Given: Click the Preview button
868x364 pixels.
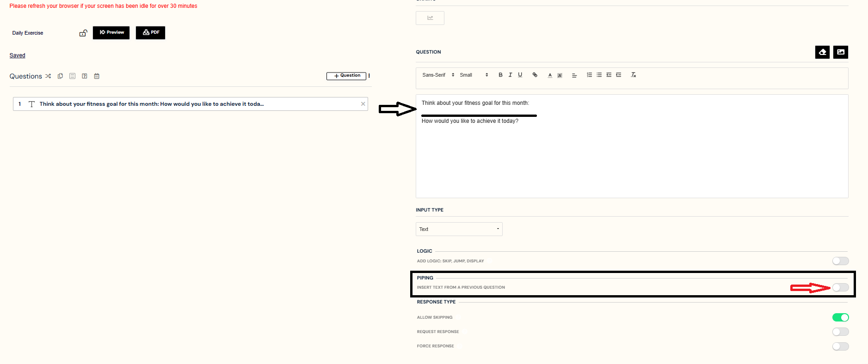Looking at the screenshot, I should pyautogui.click(x=111, y=33).
